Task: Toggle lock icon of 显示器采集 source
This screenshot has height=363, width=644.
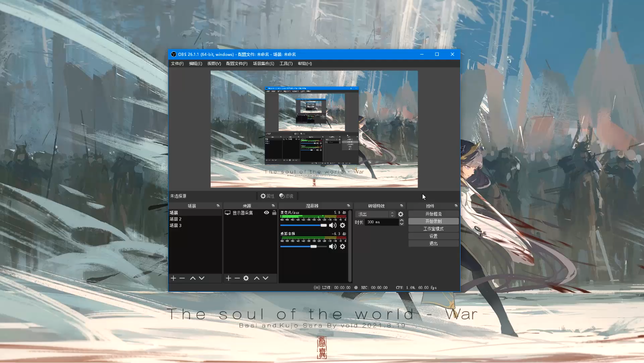Action: coord(274,213)
